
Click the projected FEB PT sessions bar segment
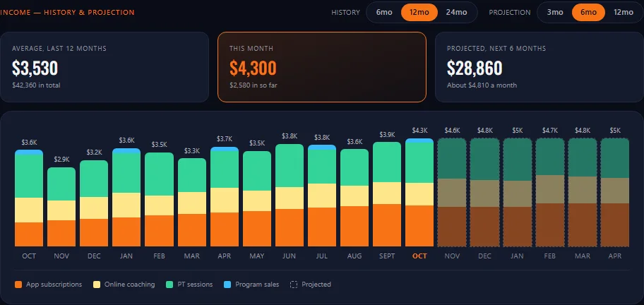pos(550,157)
